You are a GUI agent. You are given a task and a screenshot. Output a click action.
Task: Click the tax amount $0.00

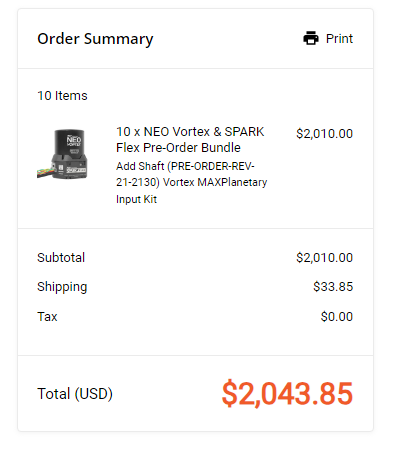coord(337,316)
